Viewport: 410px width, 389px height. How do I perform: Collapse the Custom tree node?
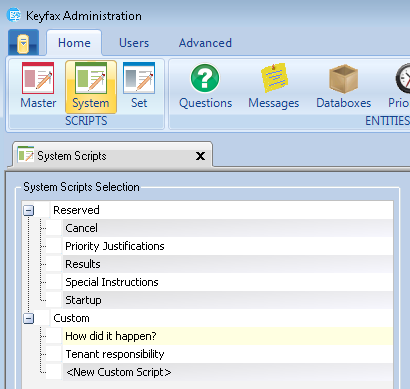point(29,318)
